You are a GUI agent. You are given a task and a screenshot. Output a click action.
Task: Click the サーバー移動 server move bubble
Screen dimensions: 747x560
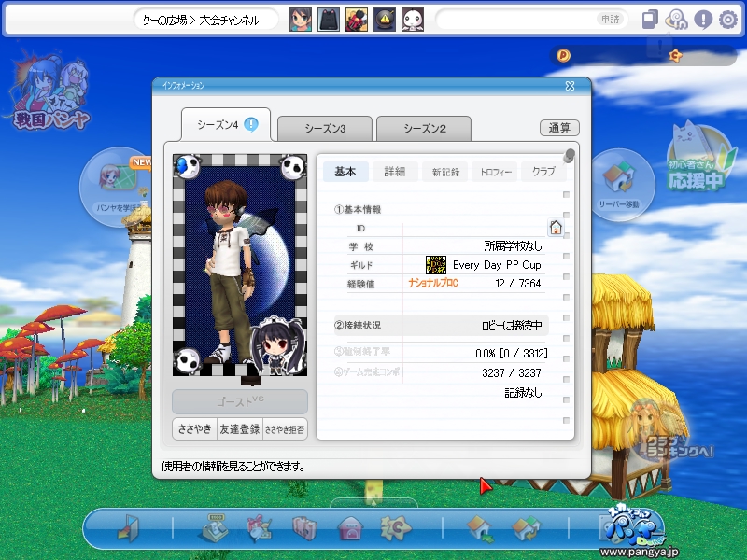click(619, 185)
